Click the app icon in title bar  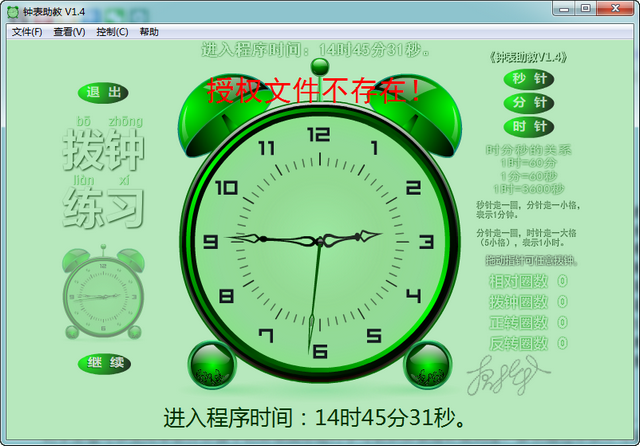point(12,11)
